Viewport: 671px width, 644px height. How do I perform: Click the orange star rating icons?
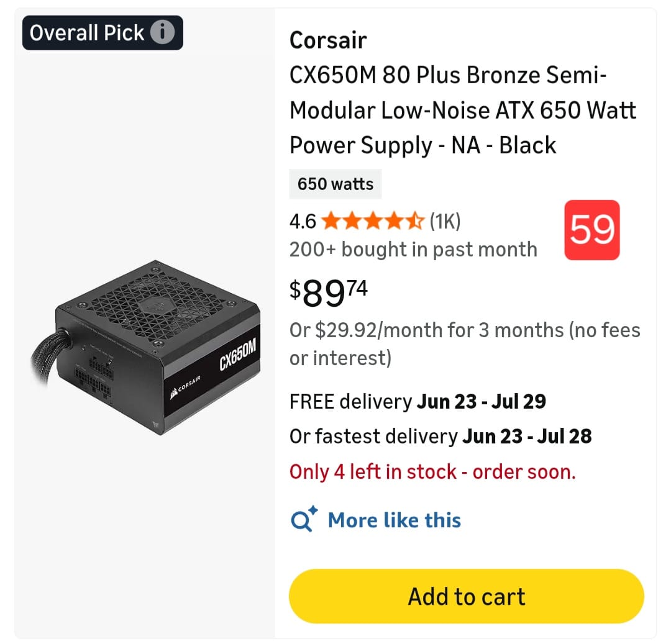tap(373, 221)
